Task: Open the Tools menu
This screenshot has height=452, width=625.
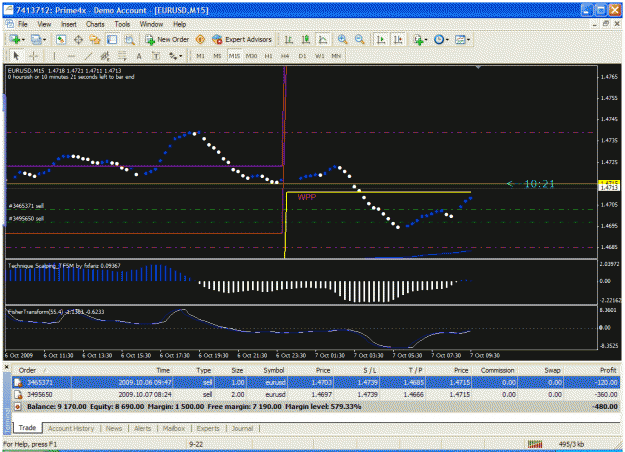Action: coord(122,24)
